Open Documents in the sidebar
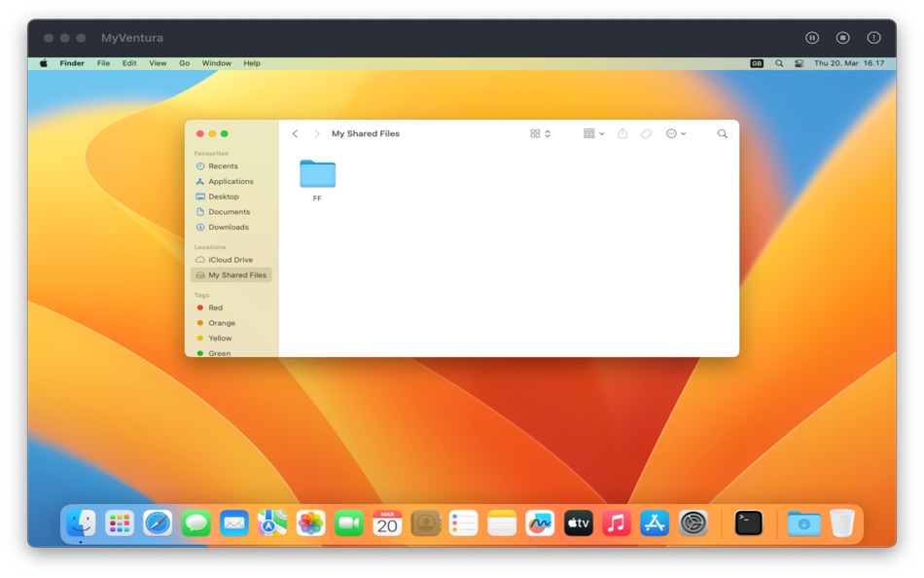924x578 pixels. pyautogui.click(x=231, y=212)
